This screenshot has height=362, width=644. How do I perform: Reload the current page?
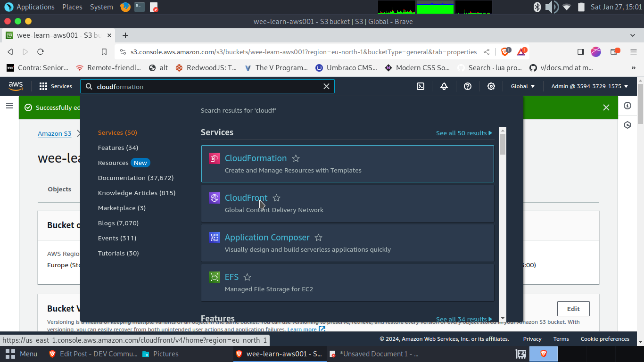(x=41, y=52)
